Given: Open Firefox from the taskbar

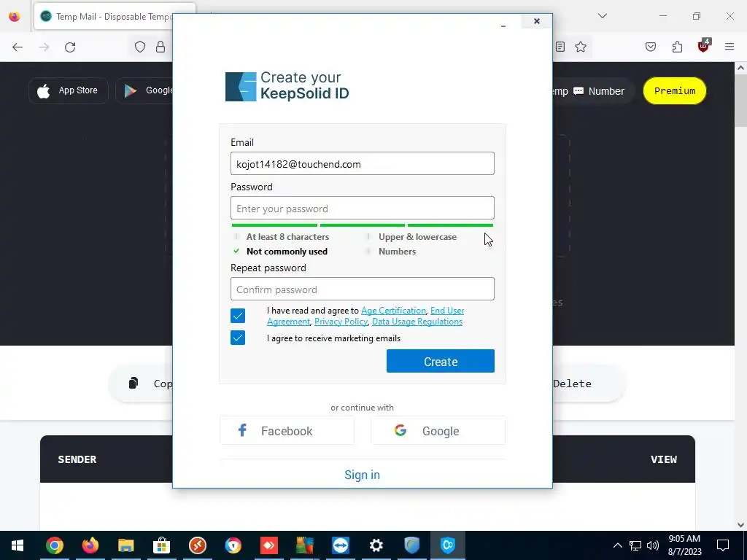Looking at the screenshot, I should click(x=90, y=545).
